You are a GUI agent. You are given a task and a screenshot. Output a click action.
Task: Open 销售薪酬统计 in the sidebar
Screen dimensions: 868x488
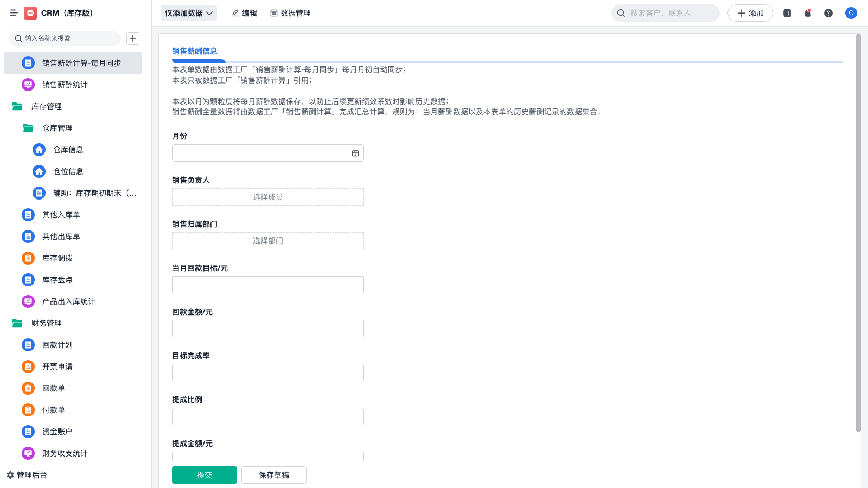tap(65, 85)
